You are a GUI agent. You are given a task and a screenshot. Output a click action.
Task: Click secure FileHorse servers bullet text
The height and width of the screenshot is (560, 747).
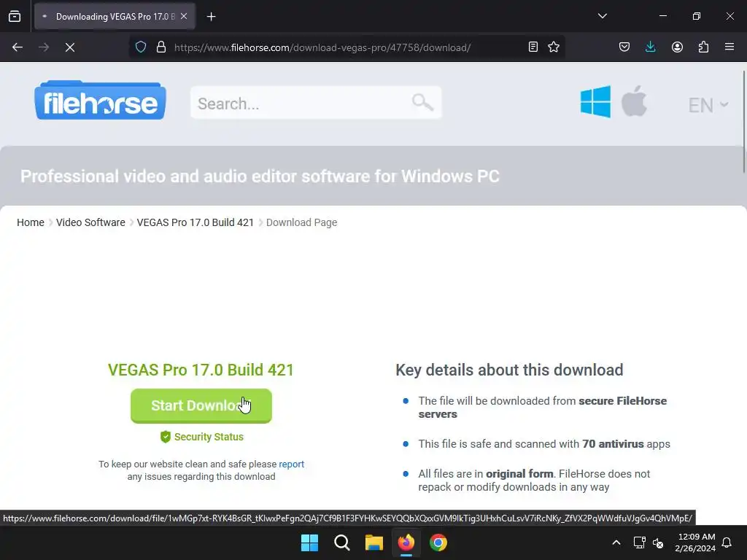tap(542, 408)
